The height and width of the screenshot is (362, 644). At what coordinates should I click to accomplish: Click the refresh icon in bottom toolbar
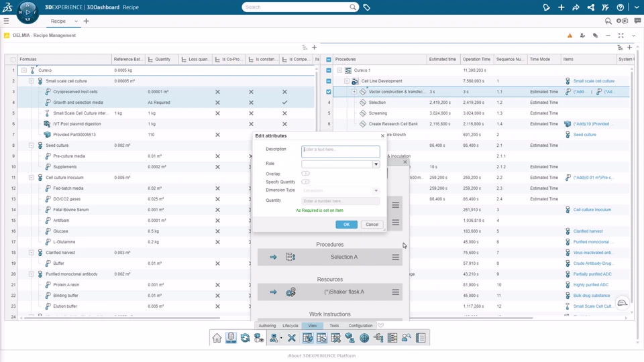point(246,338)
